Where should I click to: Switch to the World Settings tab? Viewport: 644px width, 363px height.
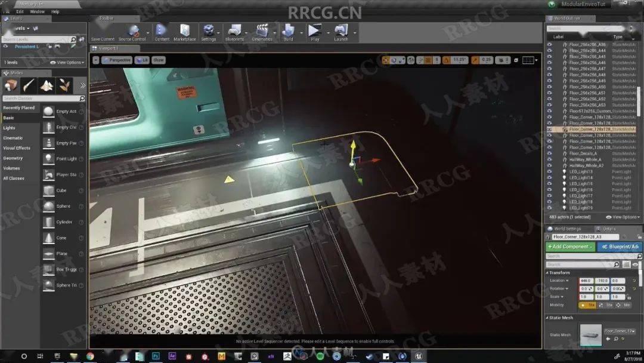tap(567, 229)
